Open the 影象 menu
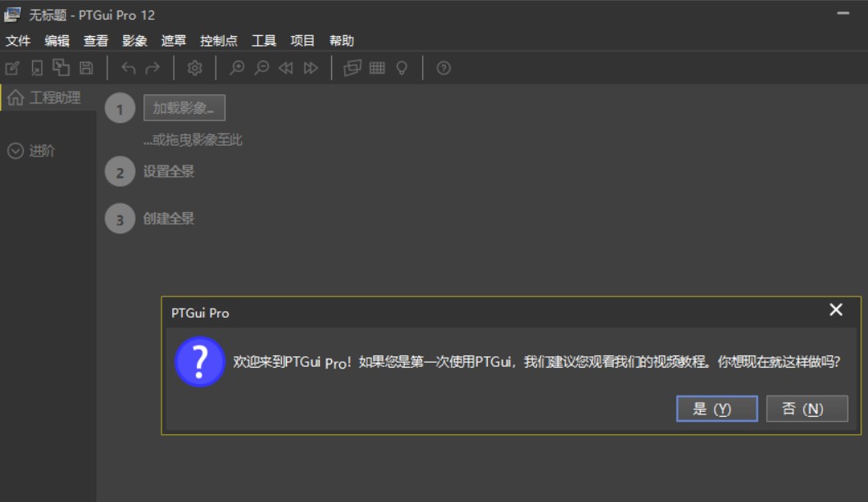Viewport: 868px width, 502px height. (x=134, y=41)
